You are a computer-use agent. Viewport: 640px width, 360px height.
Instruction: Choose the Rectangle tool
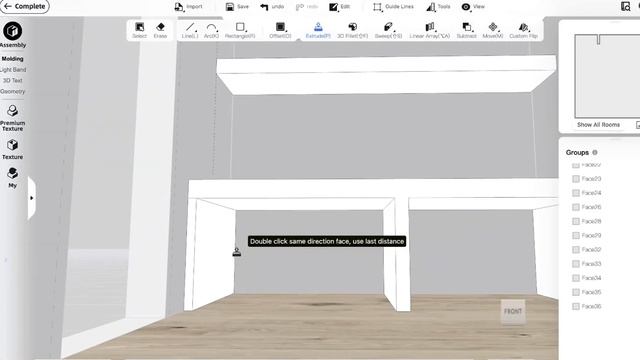pyautogui.click(x=240, y=30)
